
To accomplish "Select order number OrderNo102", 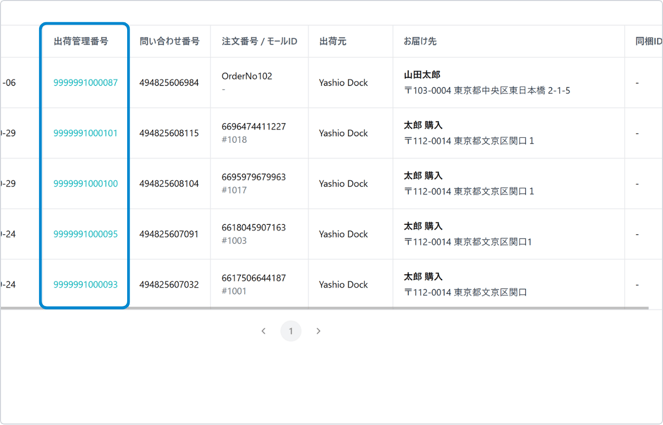I will (x=246, y=76).
